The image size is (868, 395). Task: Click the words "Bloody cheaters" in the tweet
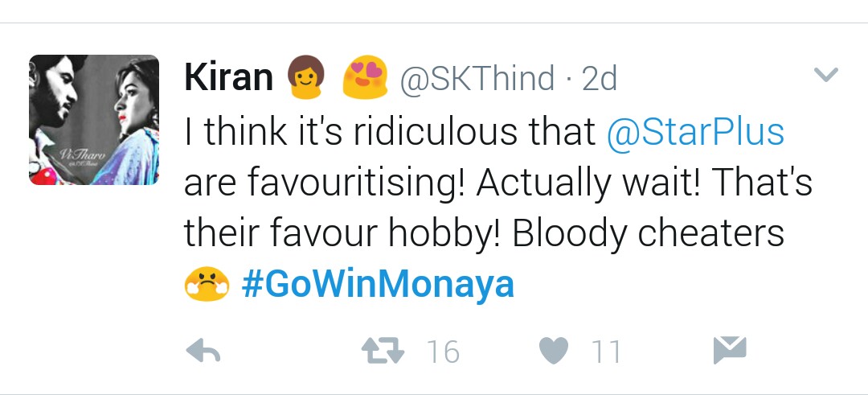(x=648, y=234)
